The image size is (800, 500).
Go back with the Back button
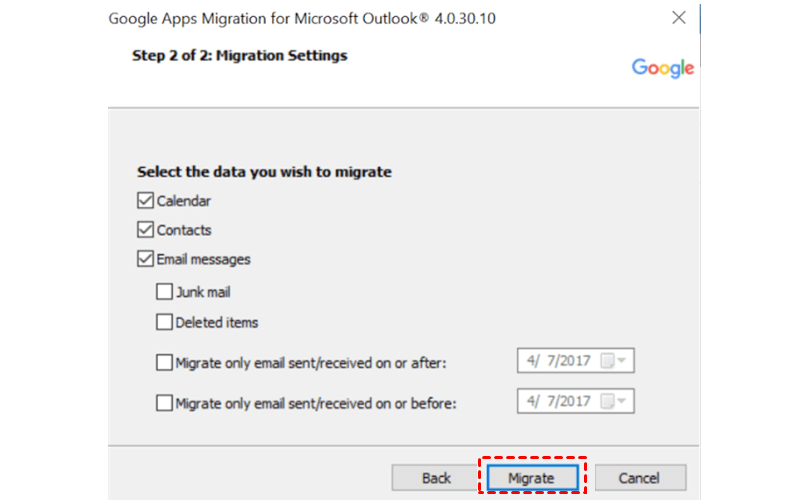(x=436, y=478)
